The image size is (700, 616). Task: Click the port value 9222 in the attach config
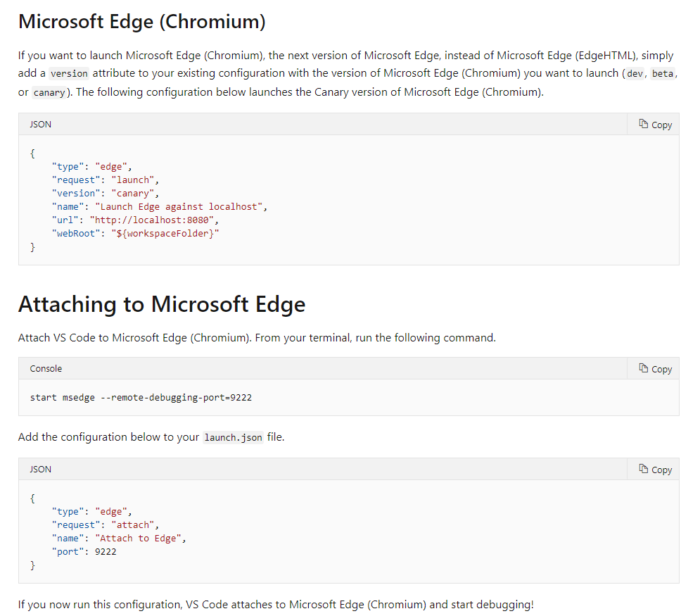[x=106, y=552]
